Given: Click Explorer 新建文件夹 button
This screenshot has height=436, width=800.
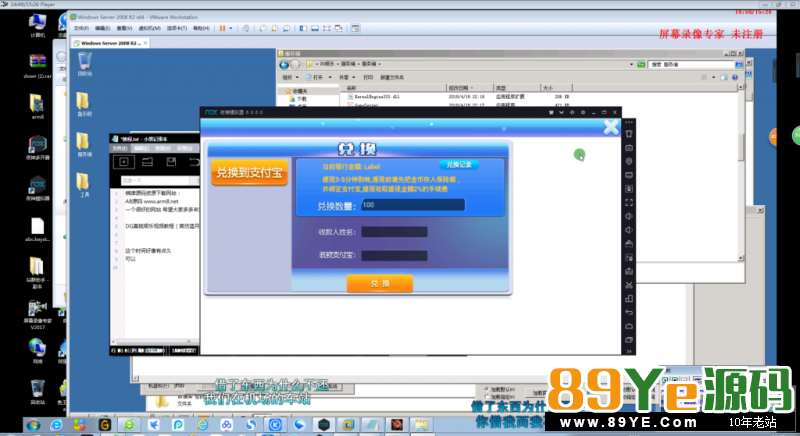Looking at the screenshot, I should point(392,78).
